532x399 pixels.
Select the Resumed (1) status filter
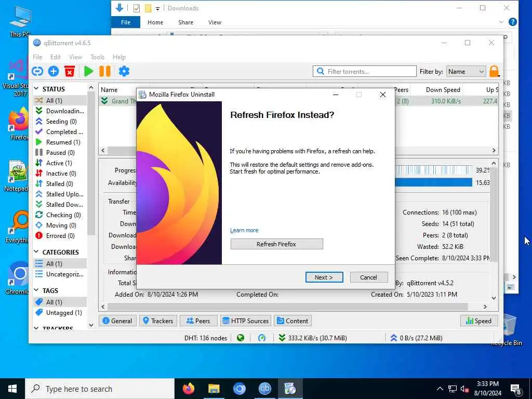coord(60,142)
